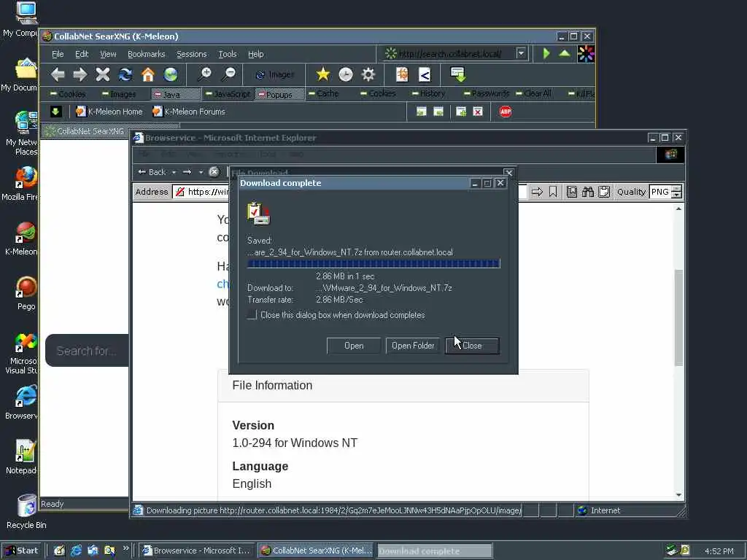Click the K-Meleon Back arrow icon

tap(58, 74)
